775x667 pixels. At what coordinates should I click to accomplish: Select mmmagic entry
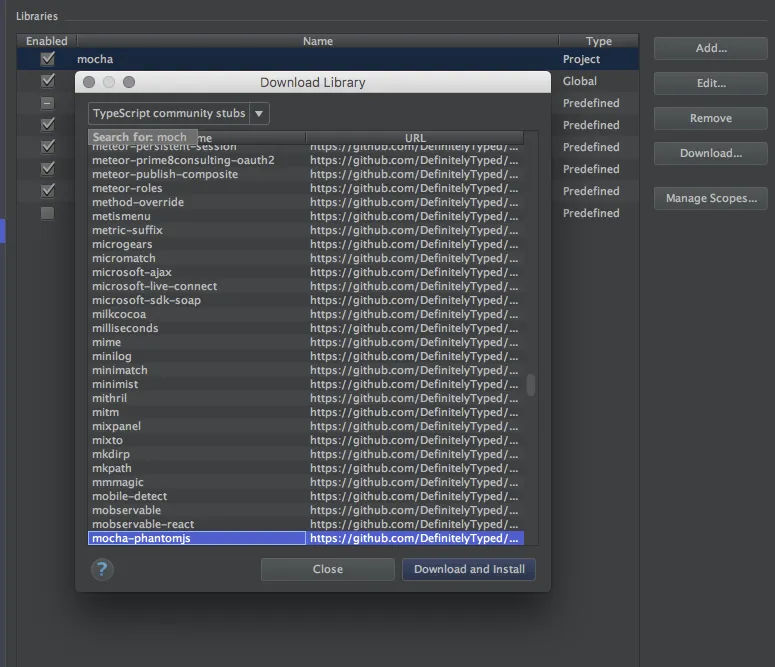[x=197, y=482]
